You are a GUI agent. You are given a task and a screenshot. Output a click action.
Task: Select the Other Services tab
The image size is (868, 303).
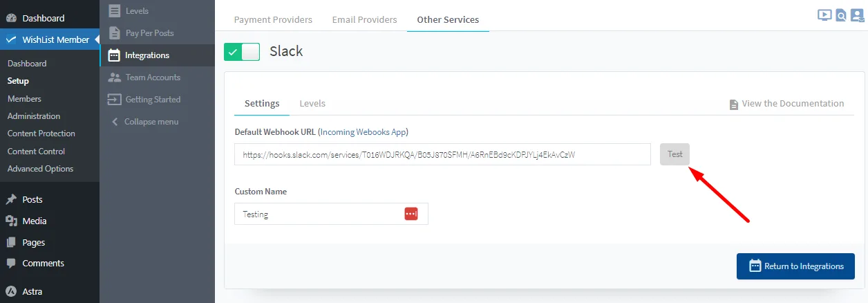pyautogui.click(x=448, y=19)
